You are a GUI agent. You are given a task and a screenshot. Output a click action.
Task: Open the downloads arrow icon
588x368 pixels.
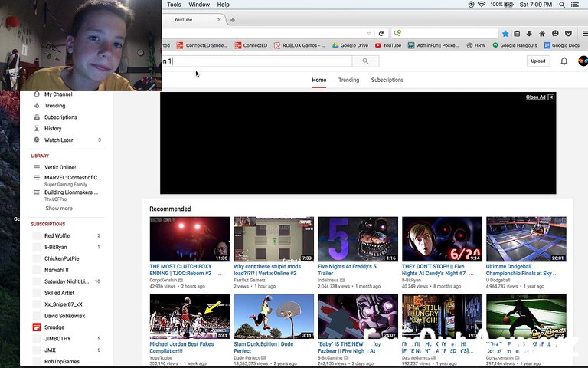pyautogui.click(x=529, y=34)
